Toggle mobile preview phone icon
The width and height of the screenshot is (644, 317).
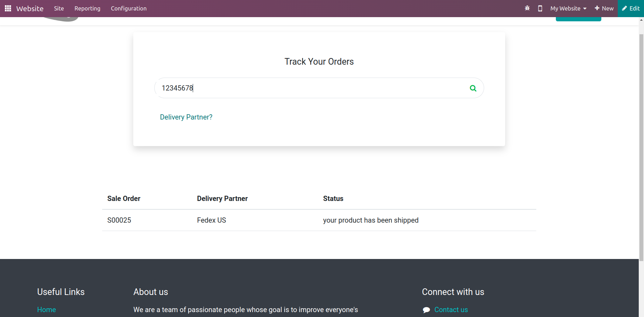[540, 8]
